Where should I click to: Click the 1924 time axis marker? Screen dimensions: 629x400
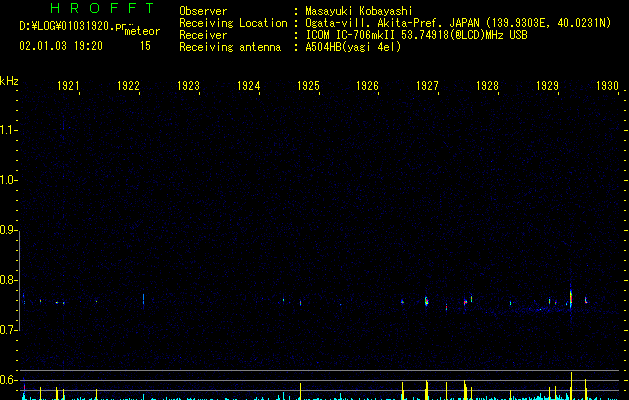click(248, 86)
